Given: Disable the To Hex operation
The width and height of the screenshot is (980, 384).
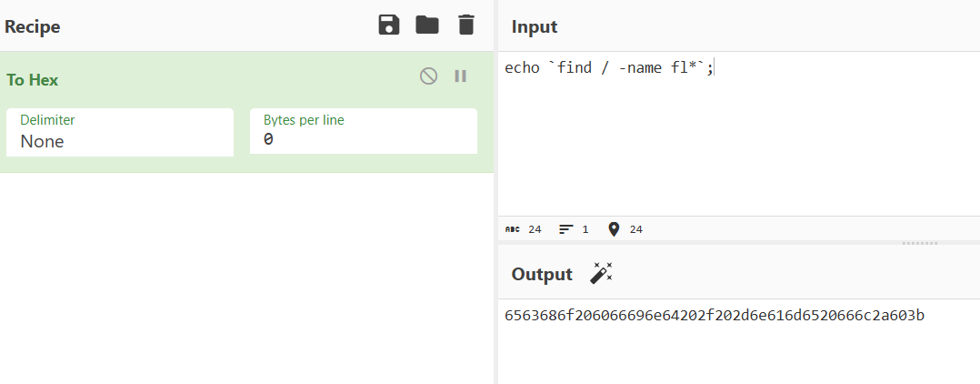Looking at the screenshot, I should [428, 76].
